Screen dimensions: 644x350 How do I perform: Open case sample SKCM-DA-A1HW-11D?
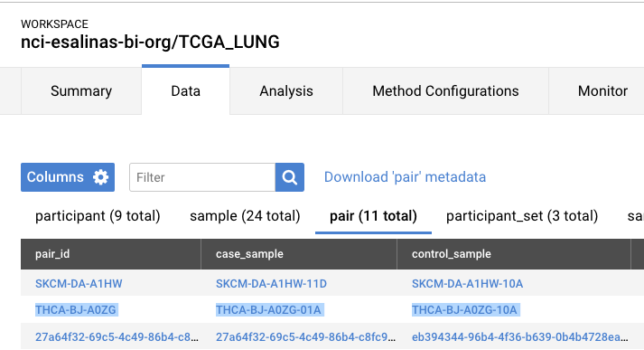click(272, 284)
